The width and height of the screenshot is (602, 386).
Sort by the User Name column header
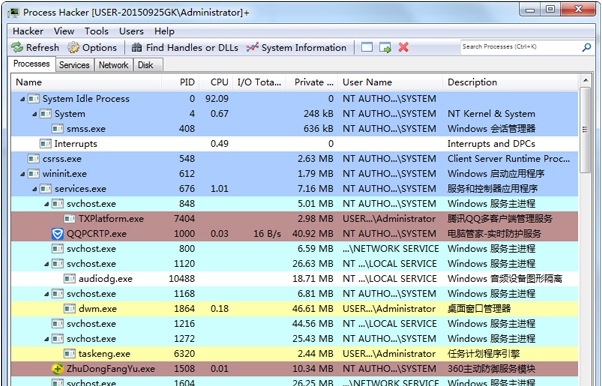(x=390, y=82)
